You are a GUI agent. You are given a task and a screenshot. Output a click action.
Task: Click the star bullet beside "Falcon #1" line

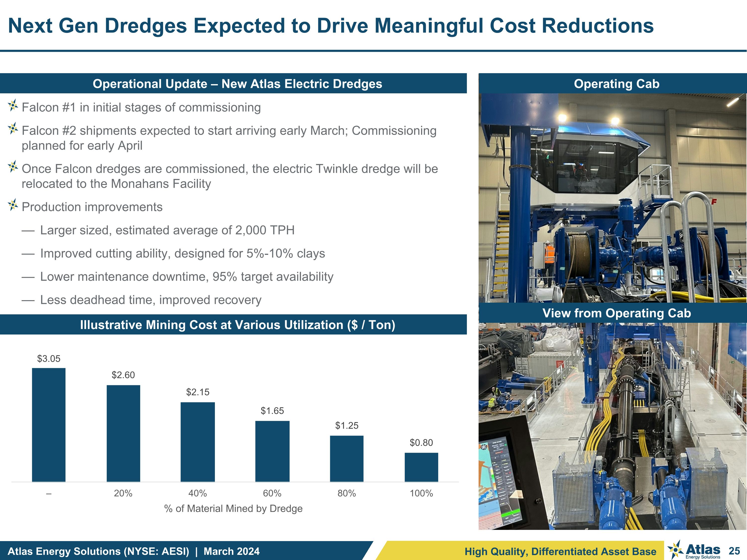(x=13, y=106)
